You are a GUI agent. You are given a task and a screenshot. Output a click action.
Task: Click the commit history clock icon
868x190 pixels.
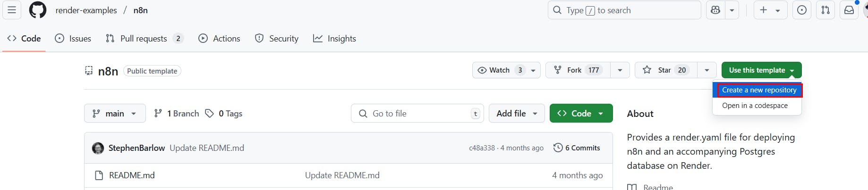click(x=558, y=148)
